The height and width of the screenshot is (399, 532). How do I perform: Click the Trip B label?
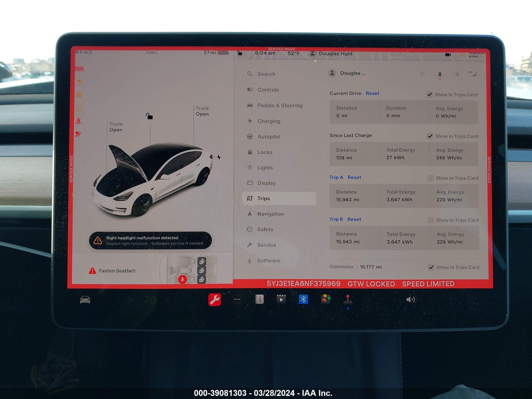tap(336, 219)
